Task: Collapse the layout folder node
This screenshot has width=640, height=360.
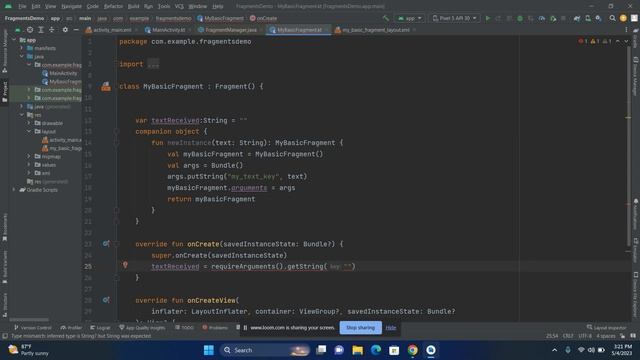Action: pyautogui.click(x=29, y=131)
